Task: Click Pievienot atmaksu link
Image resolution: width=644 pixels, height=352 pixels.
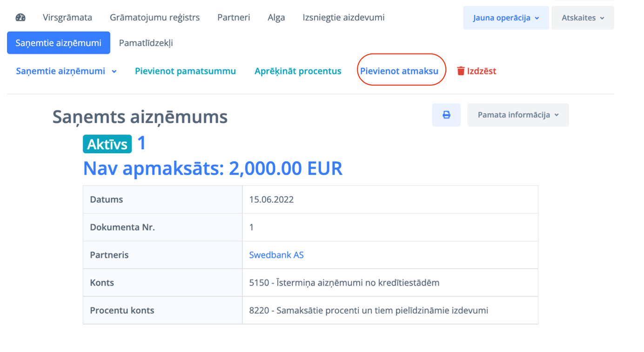Action: coord(399,71)
